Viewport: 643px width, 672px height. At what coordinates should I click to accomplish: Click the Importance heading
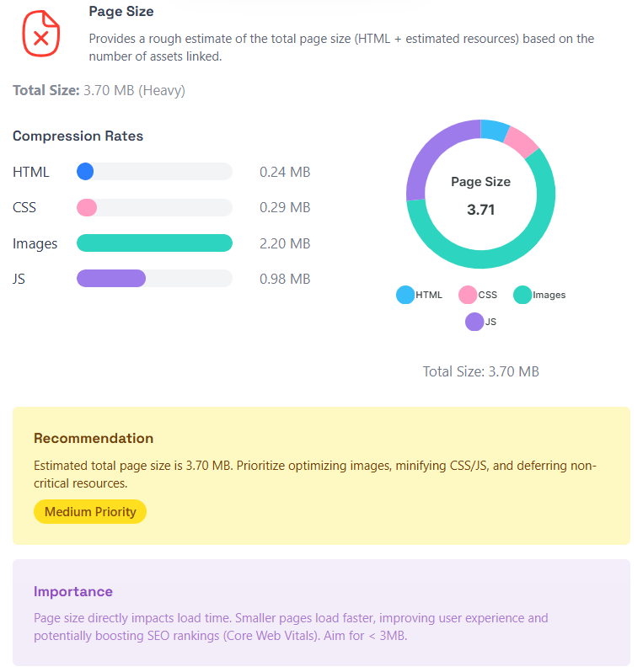(x=73, y=592)
